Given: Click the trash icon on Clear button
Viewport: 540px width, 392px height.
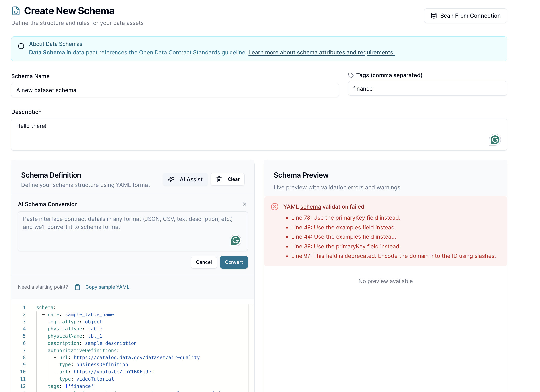Looking at the screenshot, I should pos(219,179).
